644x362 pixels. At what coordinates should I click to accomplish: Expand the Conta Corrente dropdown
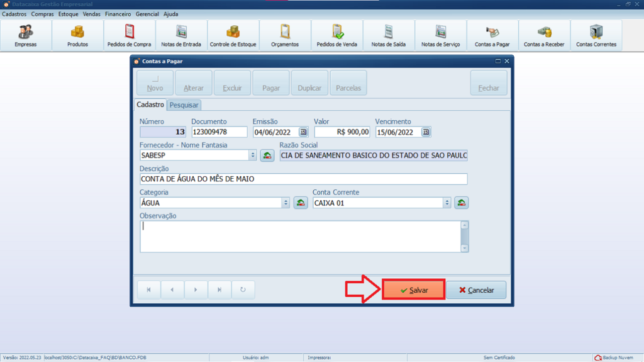click(447, 203)
